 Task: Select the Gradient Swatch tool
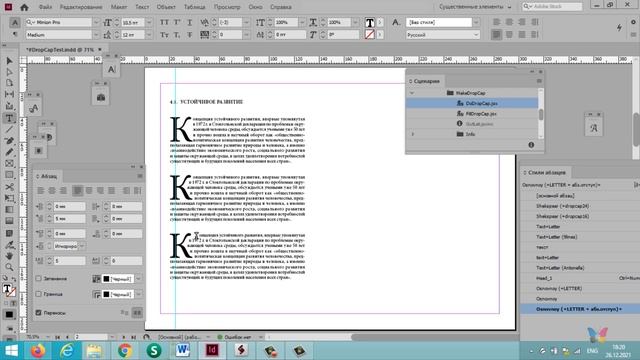click(x=9, y=209)
